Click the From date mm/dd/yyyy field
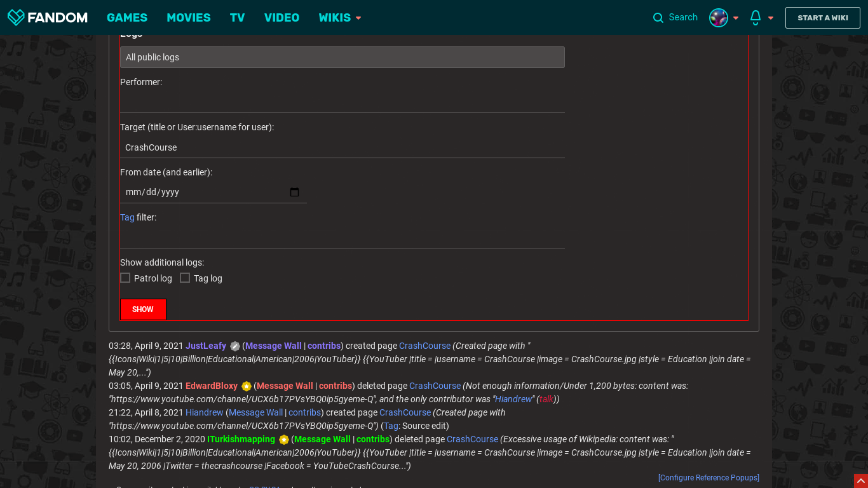 point(214,192)
